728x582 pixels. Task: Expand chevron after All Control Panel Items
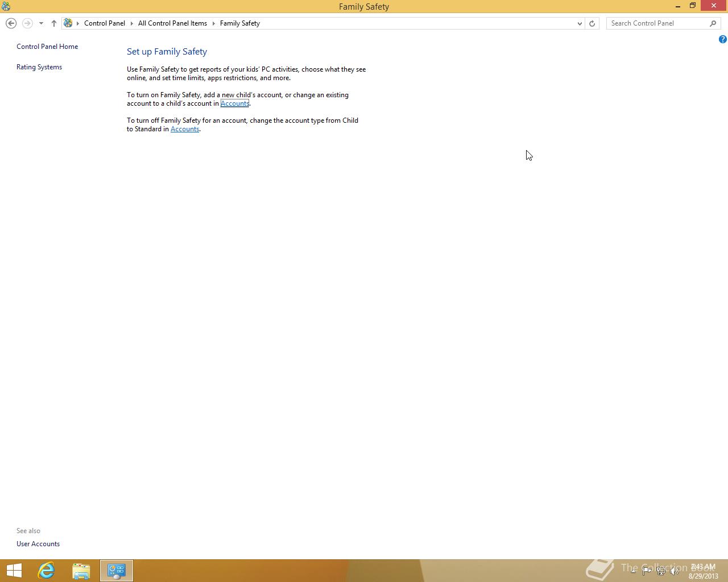[214, 23]
